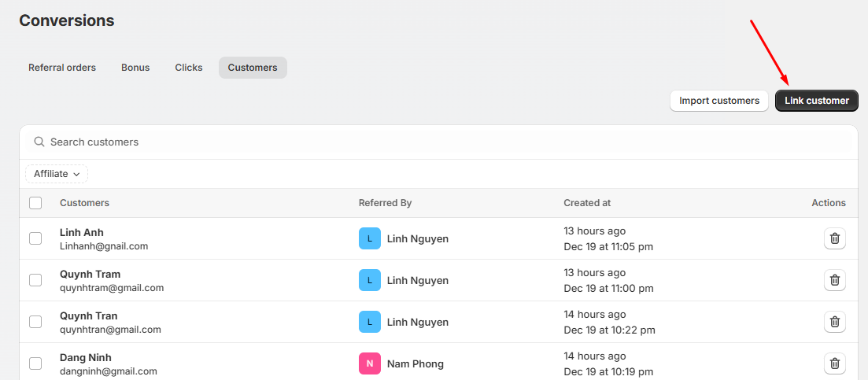Delete Dang Ninh via trash icon
Viewport: 868px width, 380px height.
(834, 363)
